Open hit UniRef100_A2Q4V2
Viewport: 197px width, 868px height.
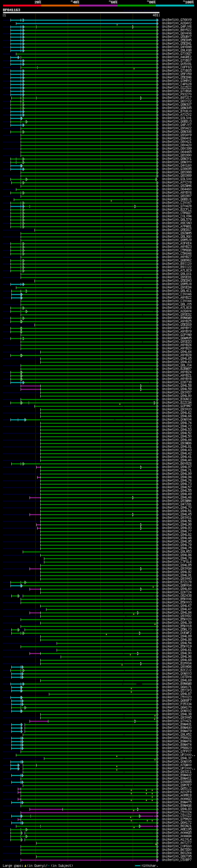[177, 23]
